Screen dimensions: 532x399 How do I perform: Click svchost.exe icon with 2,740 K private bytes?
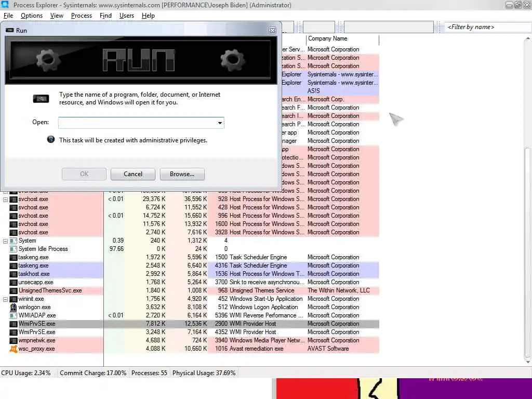(13, 232)
